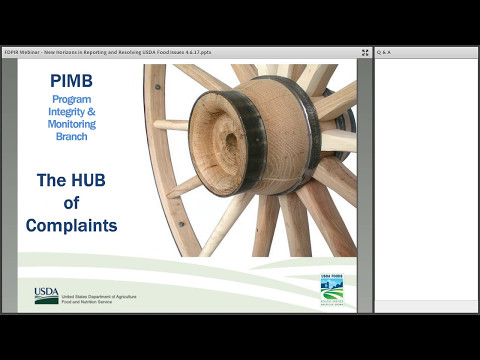Click the gray left margin of slide pane

[10, 186]
